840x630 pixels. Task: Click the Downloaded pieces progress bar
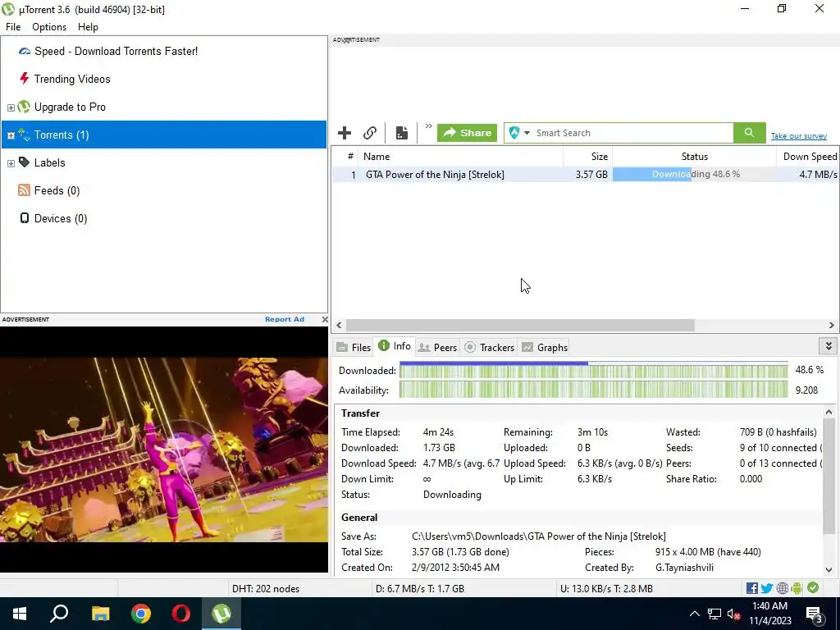[594, 370]
